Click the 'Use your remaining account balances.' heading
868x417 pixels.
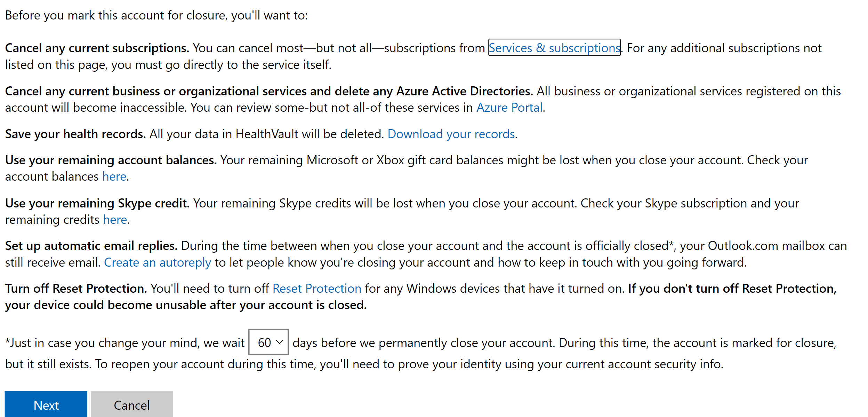click(x=111, y=160)
